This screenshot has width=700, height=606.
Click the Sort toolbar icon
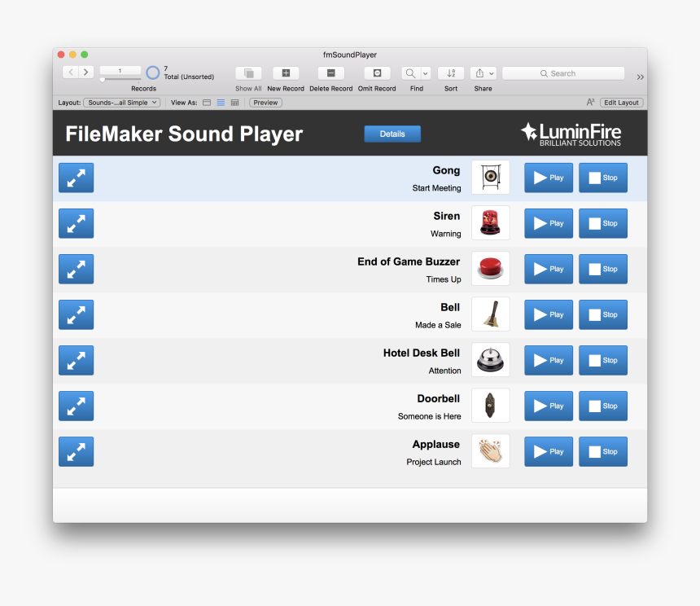(x=451, y=72)
